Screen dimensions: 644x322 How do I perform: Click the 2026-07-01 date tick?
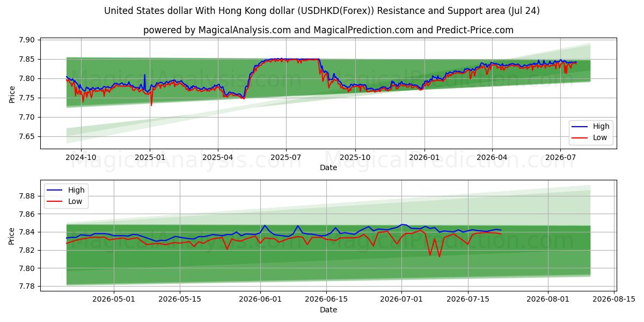point(402,299)
